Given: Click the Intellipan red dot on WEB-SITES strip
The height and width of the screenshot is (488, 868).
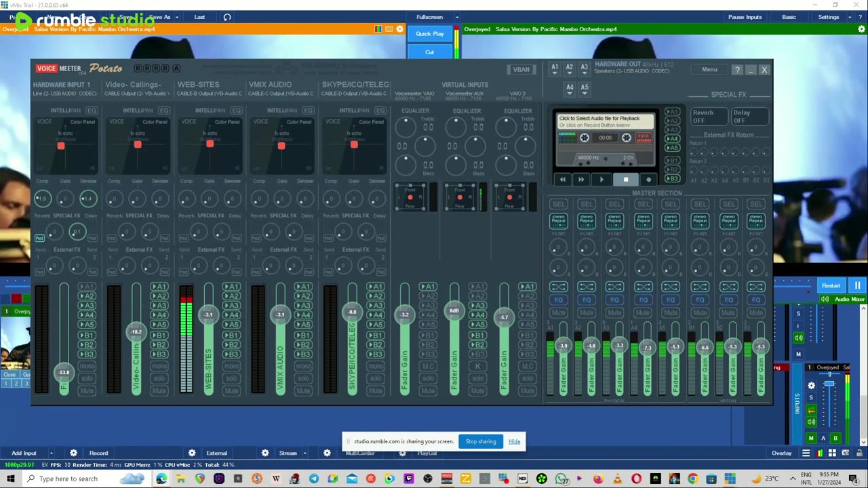Looking at the screenshot, I should [210, 144].
